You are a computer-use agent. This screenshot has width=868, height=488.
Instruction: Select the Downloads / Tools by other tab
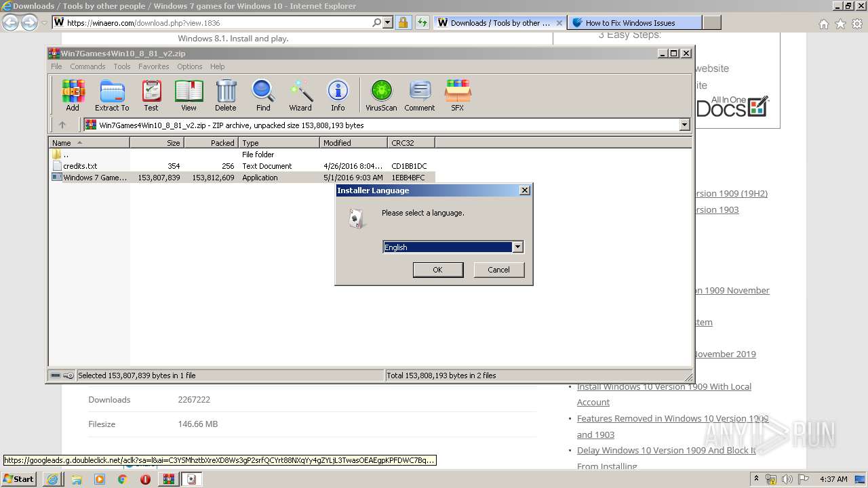pos(499,22)
